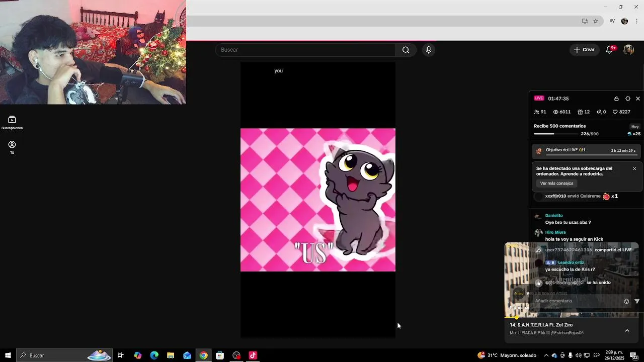Click the system tray microphone icon
This screenshot has width=644, height=362.
(x=570, y=355)
